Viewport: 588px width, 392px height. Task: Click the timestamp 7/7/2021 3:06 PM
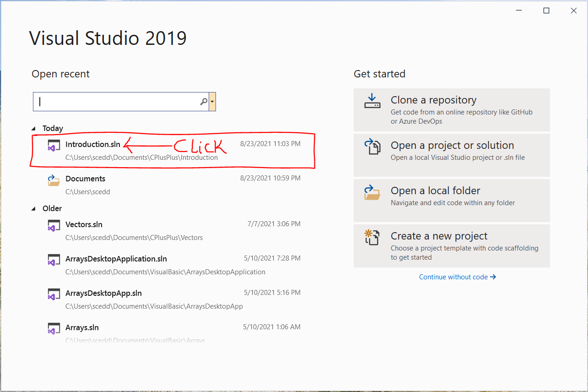click(274, 224)
